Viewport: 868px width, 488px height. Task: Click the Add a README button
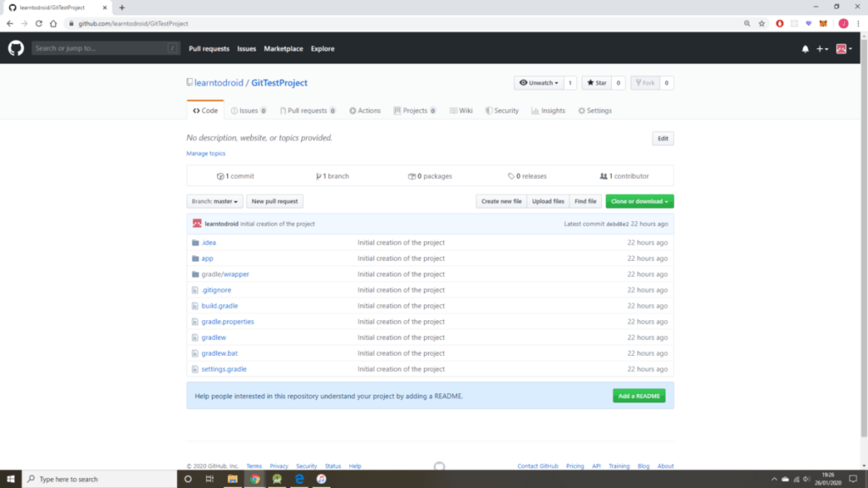(639, 396)
